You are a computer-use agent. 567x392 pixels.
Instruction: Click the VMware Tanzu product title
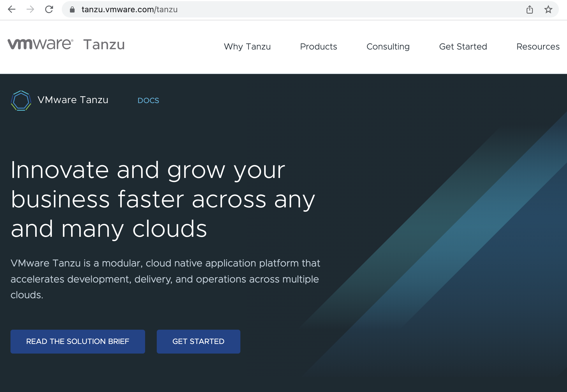73,100
